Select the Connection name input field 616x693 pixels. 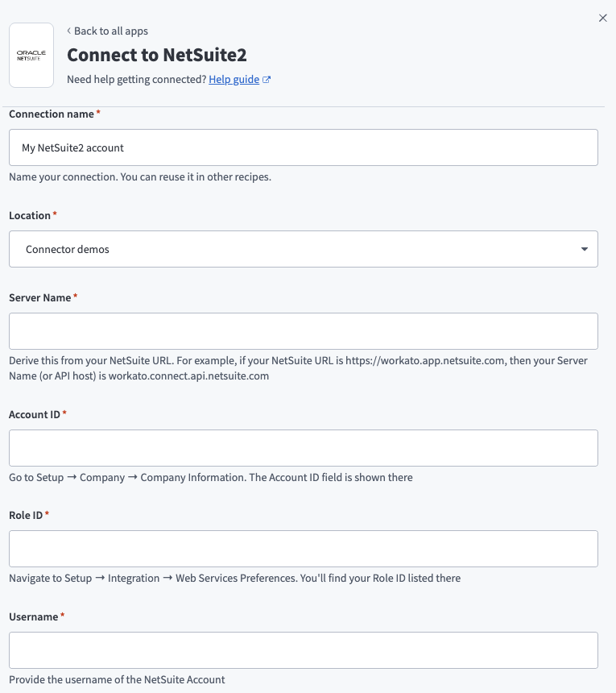(x=303, y=147)
